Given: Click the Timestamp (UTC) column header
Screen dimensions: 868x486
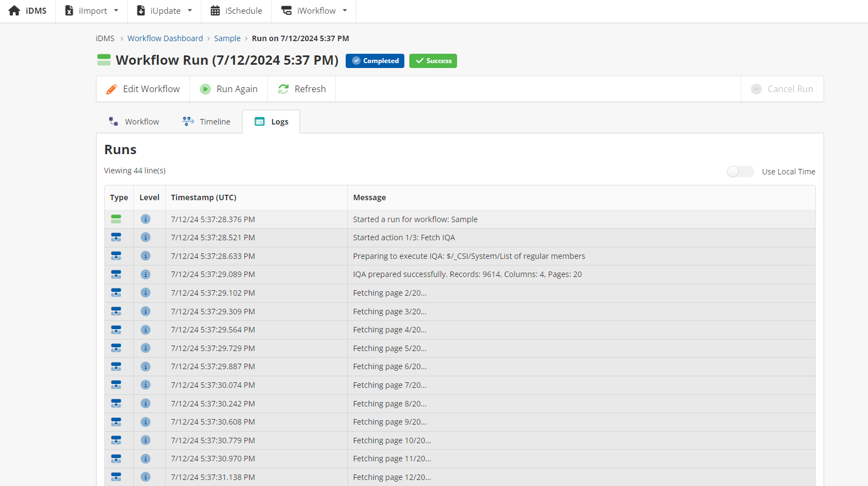Looking at the screenshot, I should (204, 197).
